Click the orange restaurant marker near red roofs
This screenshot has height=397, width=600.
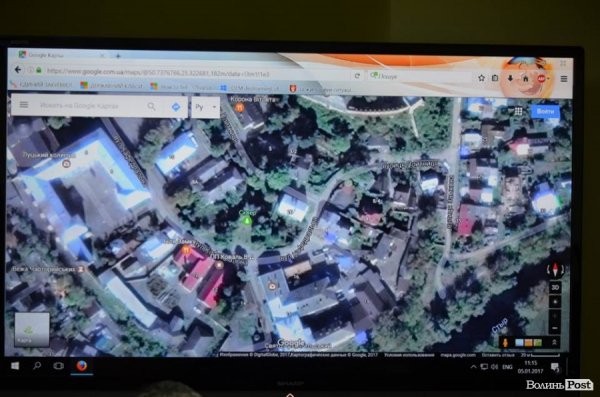point(186,251)
